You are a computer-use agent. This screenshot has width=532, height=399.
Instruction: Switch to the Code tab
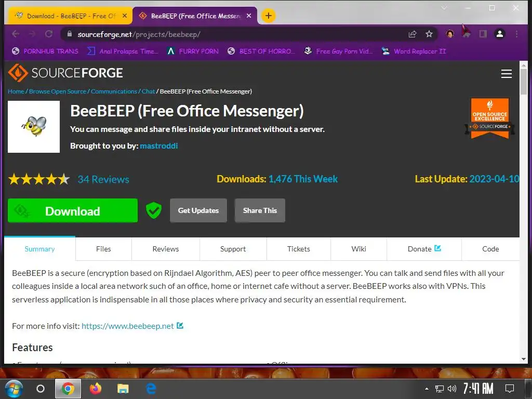[490, 249]
